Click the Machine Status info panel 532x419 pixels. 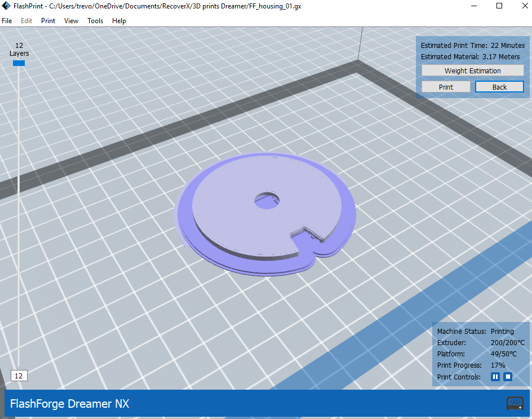479,331
